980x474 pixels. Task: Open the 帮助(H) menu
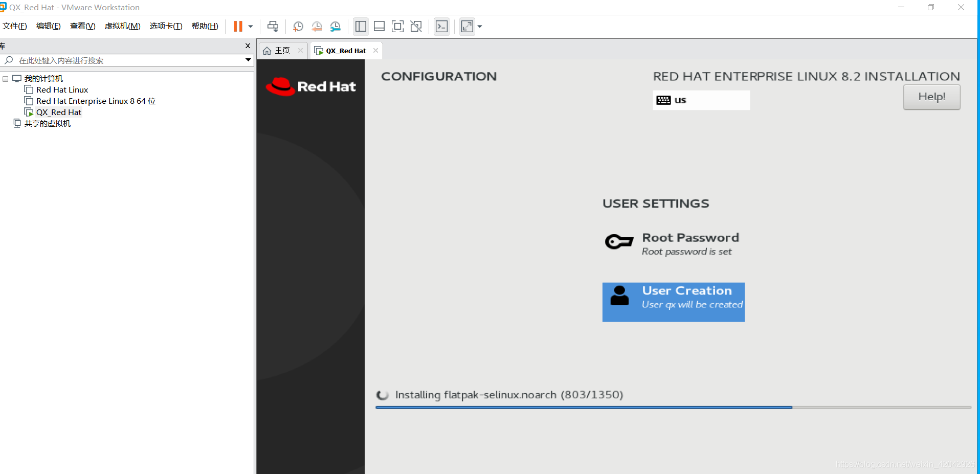205,26
